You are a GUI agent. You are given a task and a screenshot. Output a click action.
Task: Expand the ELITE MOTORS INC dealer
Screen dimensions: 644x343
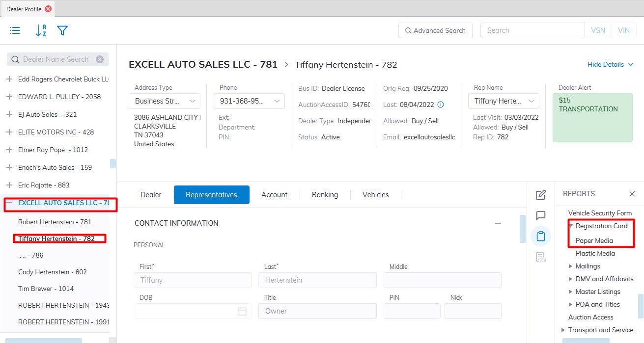[9, 132]
